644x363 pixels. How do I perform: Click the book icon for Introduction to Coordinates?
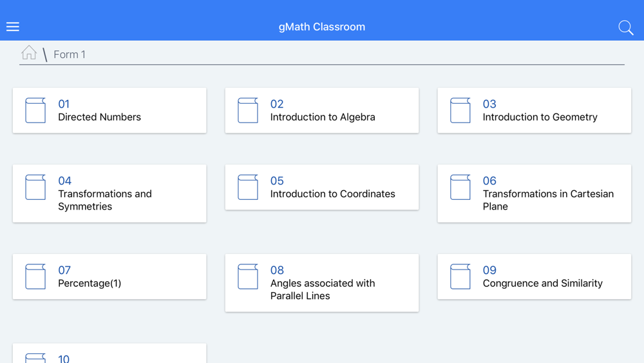[x=248, y=187]
